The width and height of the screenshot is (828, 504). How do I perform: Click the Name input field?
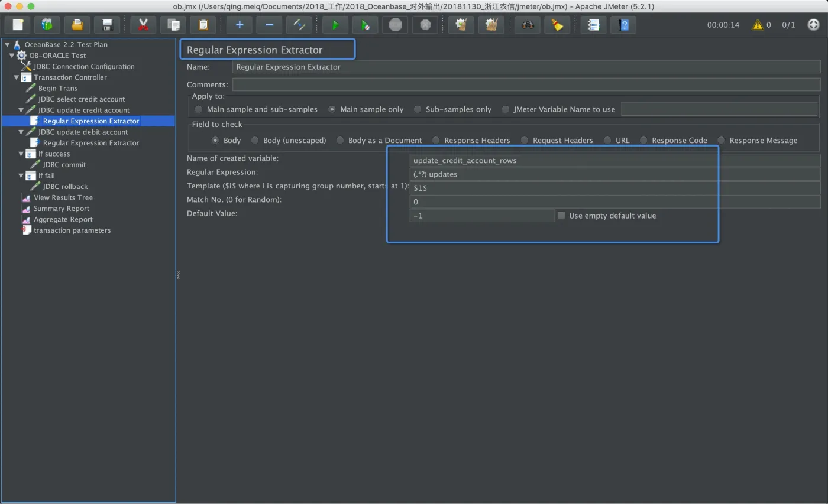pyautogui.click(x=526, y=67)
